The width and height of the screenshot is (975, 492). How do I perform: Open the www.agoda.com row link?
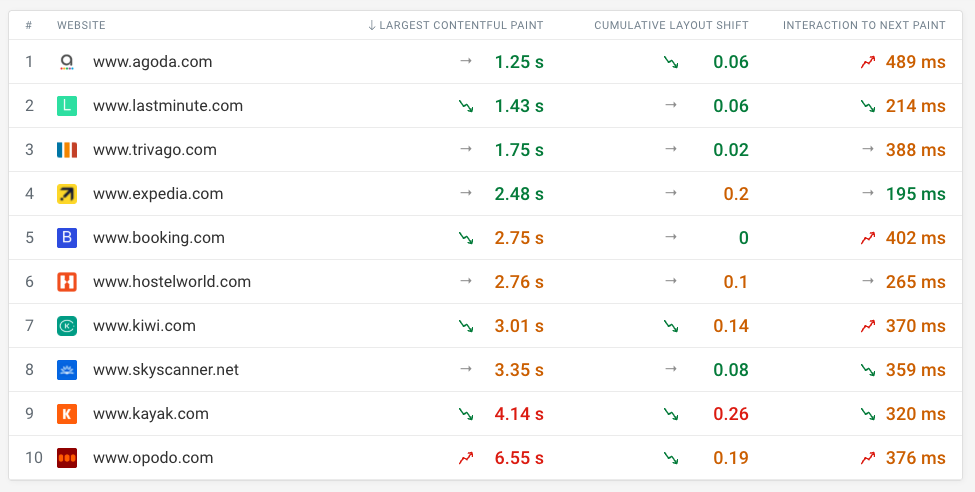[152, 62]
